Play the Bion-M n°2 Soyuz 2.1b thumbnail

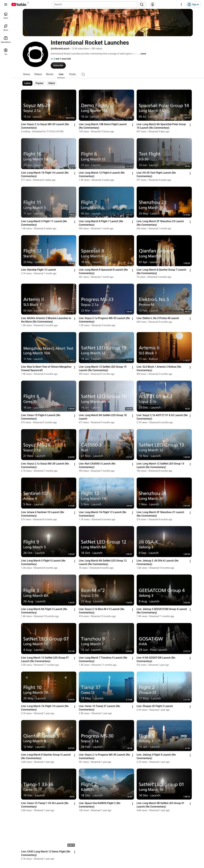click(x=107, y=590)
